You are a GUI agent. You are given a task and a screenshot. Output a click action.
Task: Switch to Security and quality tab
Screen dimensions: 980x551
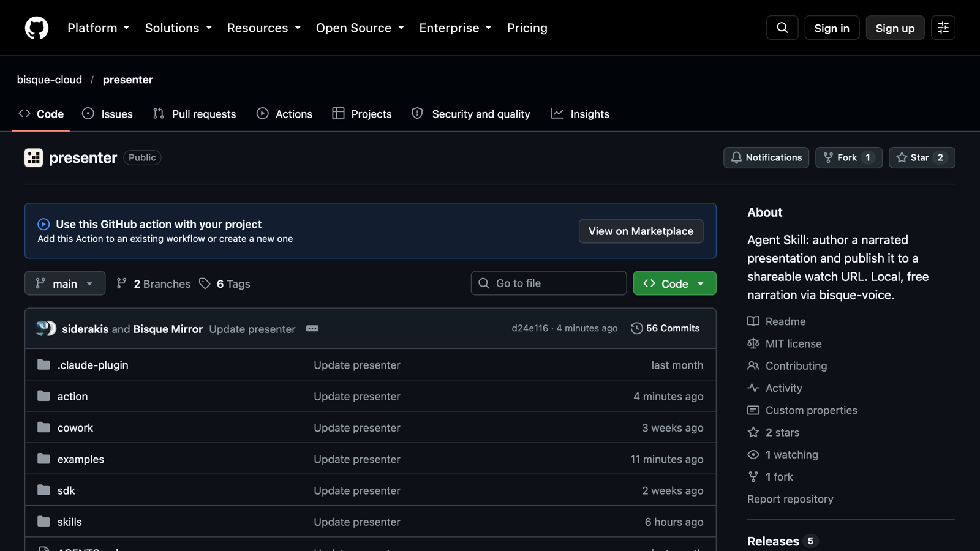(471, 114)
